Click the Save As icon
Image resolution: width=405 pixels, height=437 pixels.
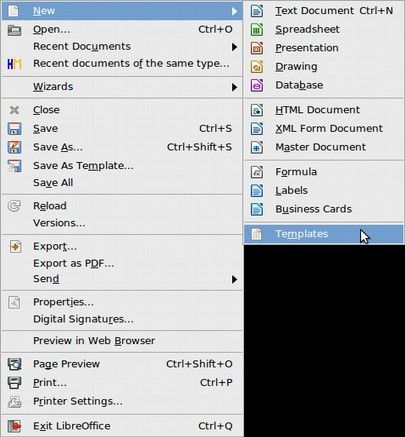[x=14, y=147]
